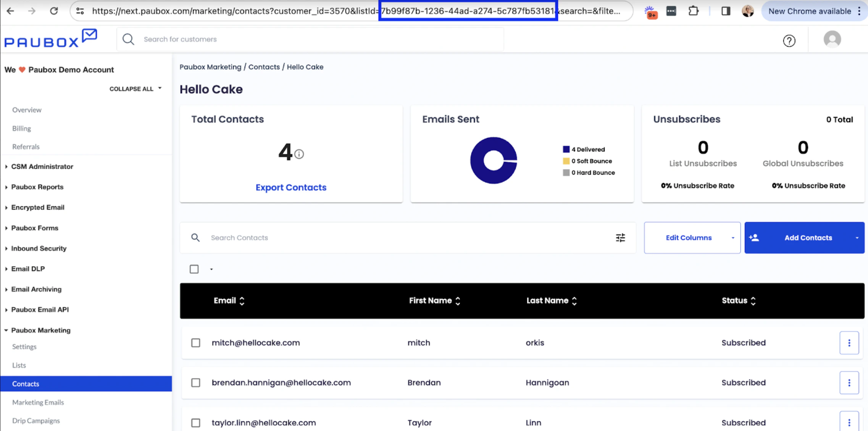This screenshot has height=431, width=868.
Task: Click the add person icon on Add Contacts
Action: click(754, 238)
